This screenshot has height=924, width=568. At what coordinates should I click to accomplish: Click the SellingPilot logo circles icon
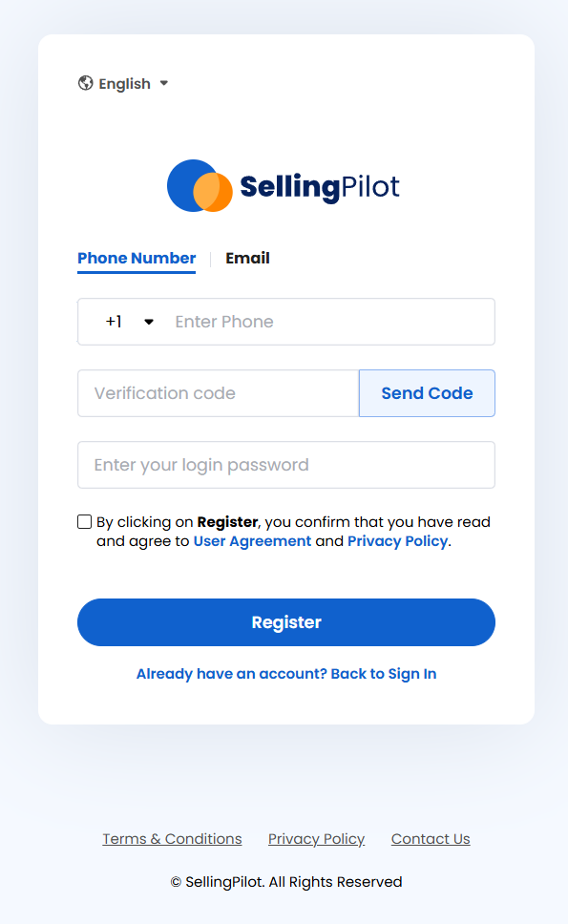200,185
